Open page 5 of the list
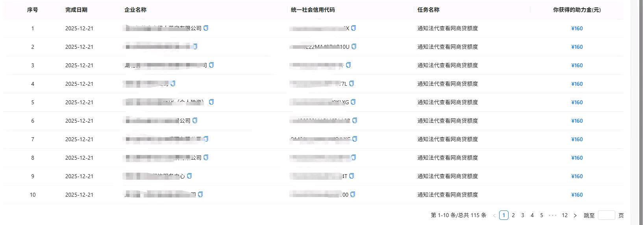Image resolution: width=644 pixels, height=225 pixels. coord(542,215)
